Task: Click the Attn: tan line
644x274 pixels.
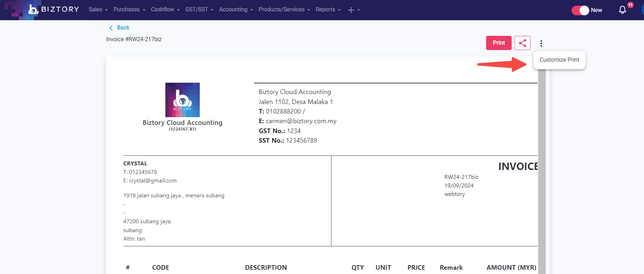Action: click(134, 239)
